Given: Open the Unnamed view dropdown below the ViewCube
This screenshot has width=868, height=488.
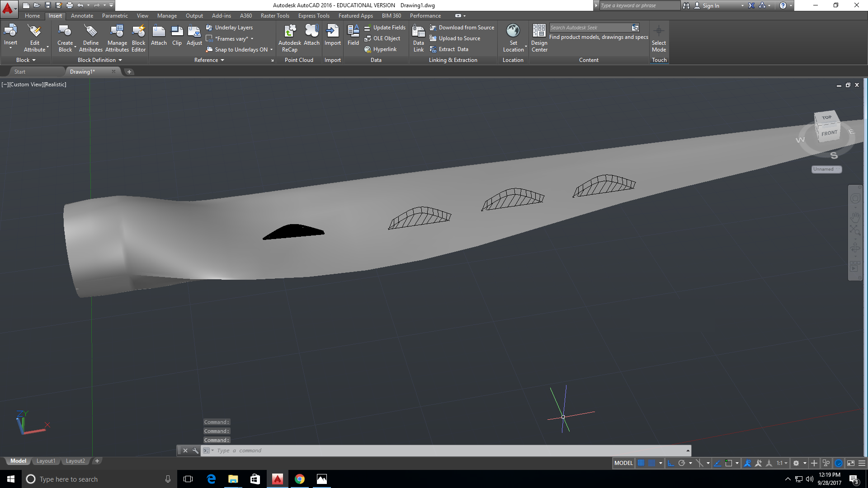Looking at the screenshot, I should tap(826, 169).
